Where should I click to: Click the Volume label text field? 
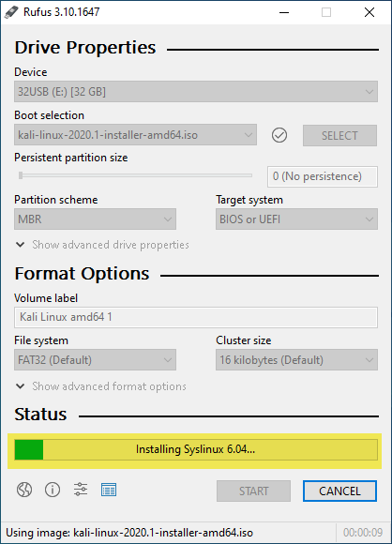[x=196, y=317]
